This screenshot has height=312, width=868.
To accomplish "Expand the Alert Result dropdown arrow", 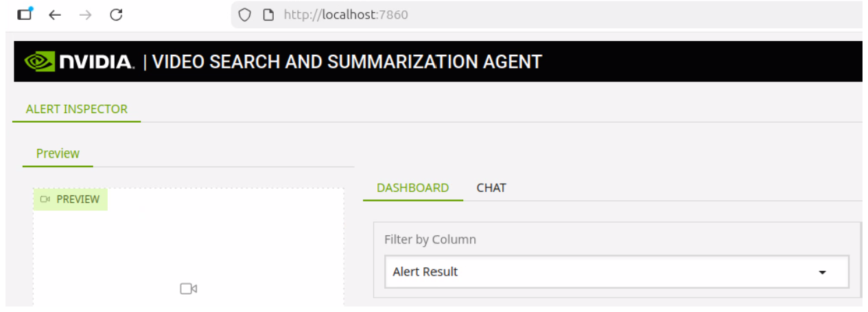I will (x=822, y=272).
